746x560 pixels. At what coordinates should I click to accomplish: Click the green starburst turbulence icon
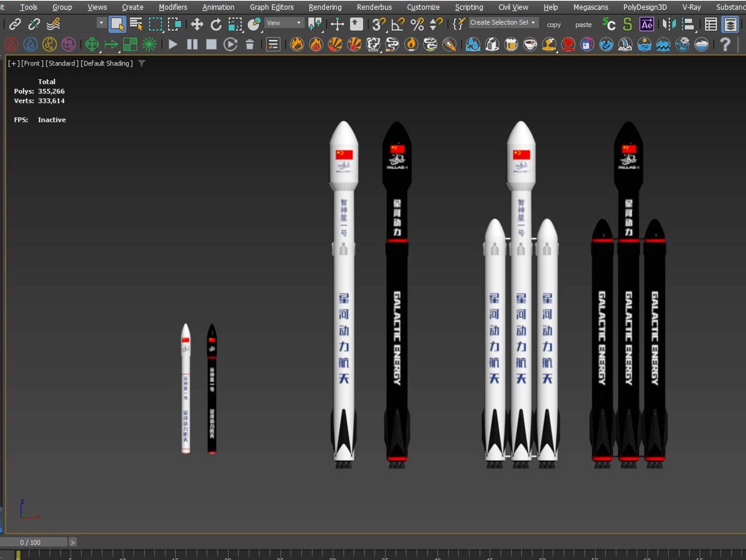(149, 45)
